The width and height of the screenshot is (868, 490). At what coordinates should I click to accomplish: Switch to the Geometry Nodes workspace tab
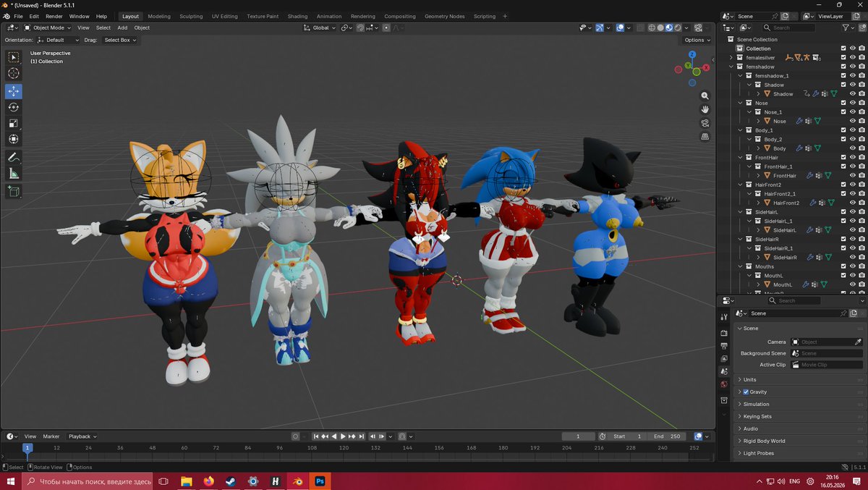[445, 16]
